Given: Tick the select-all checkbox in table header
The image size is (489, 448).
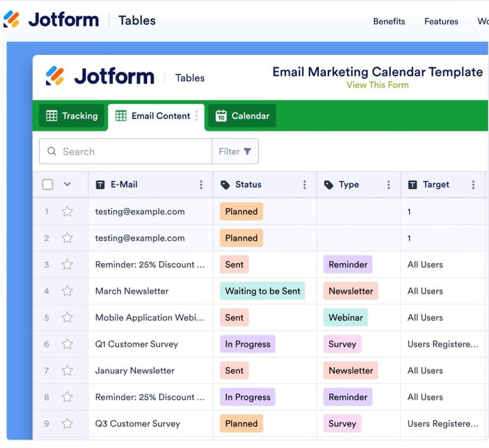Looking at the screenshot, I should coord(47,184).
